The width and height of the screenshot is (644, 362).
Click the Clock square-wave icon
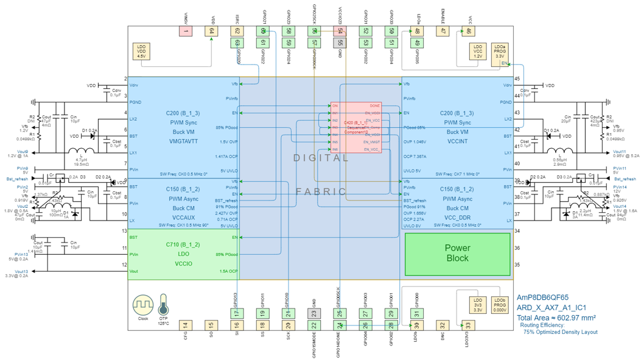click(x=143, y=304)
